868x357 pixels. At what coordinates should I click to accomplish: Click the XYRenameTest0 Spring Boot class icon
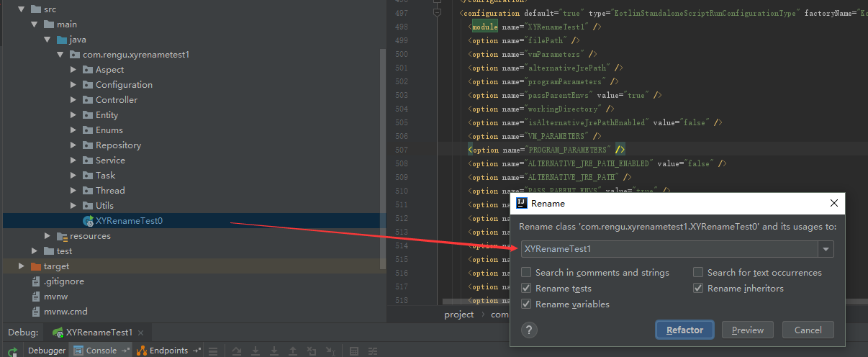88,221
